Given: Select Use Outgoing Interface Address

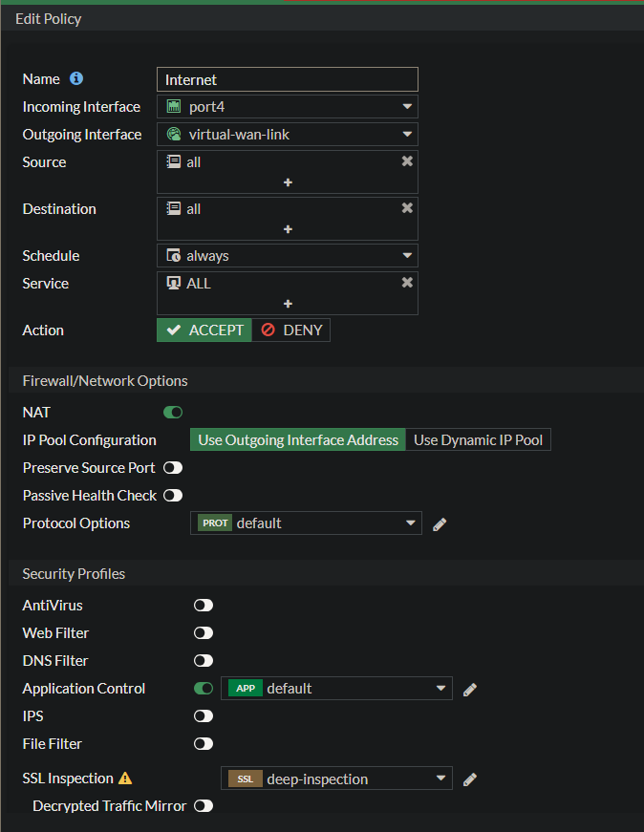Looking at the screenshot, I should (297, 440).
